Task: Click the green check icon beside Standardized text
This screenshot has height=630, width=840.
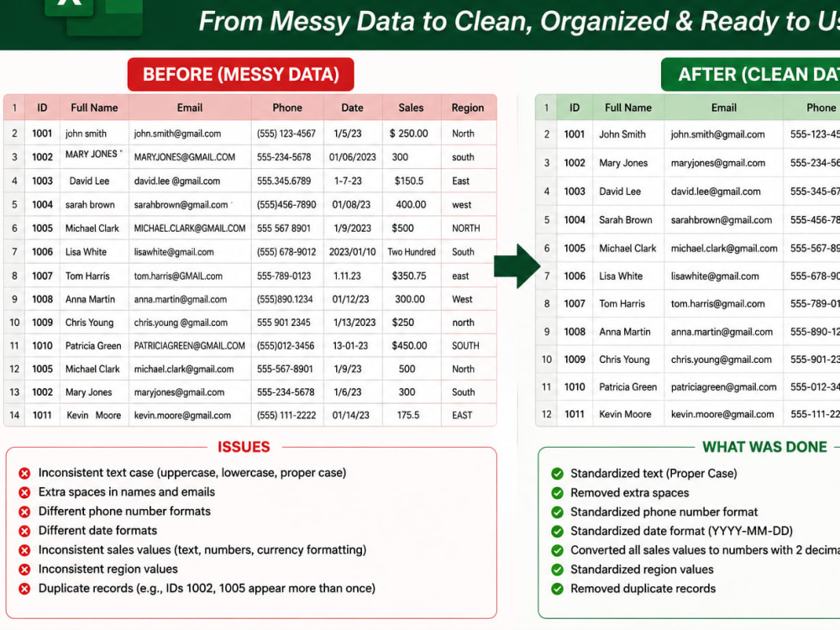Action: (557, 474)
